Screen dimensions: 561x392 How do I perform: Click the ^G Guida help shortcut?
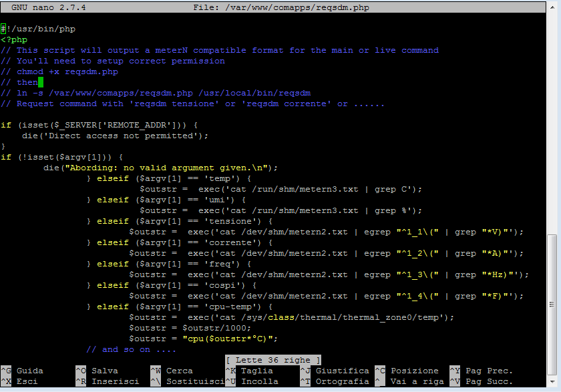[x=22, y=371]
